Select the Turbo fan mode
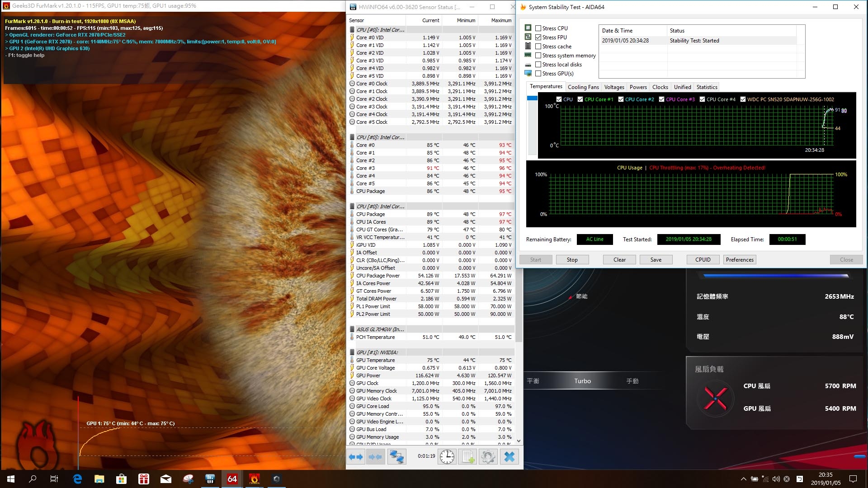The height and width of the screenshot is (488, 868). click(x=582, y=381)
